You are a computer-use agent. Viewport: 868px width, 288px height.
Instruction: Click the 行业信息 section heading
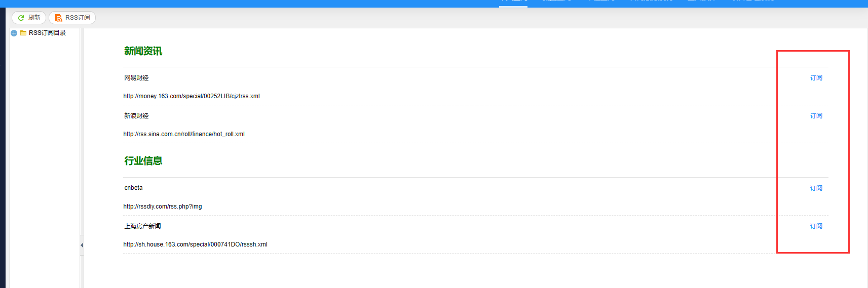click(143, 161)
